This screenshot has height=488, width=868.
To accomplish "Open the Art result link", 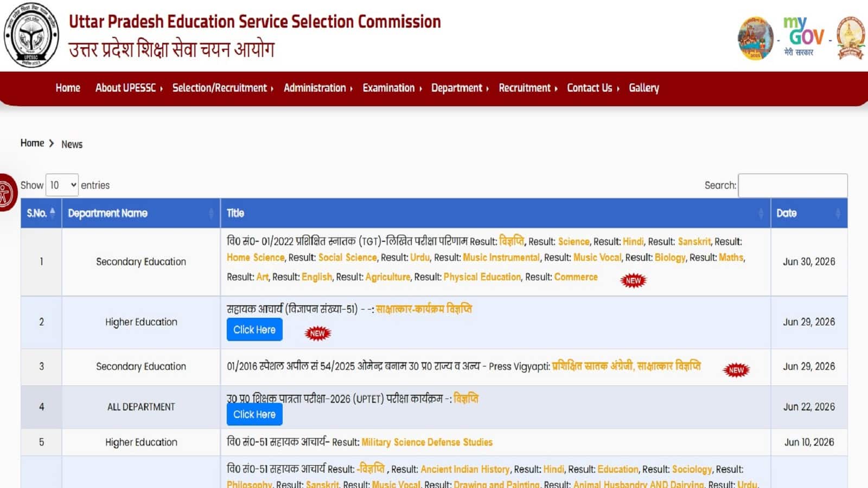I will pyautogui.click(x=263, y=277).
